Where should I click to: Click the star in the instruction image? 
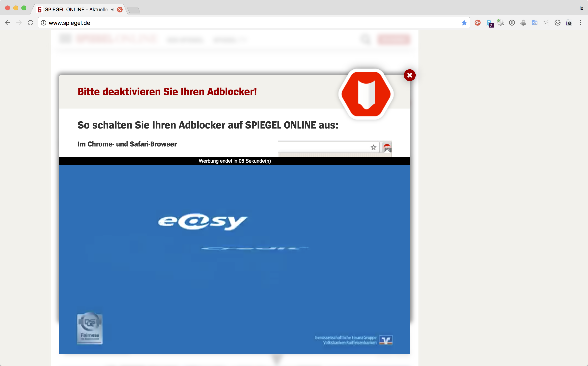pos(373,147)
